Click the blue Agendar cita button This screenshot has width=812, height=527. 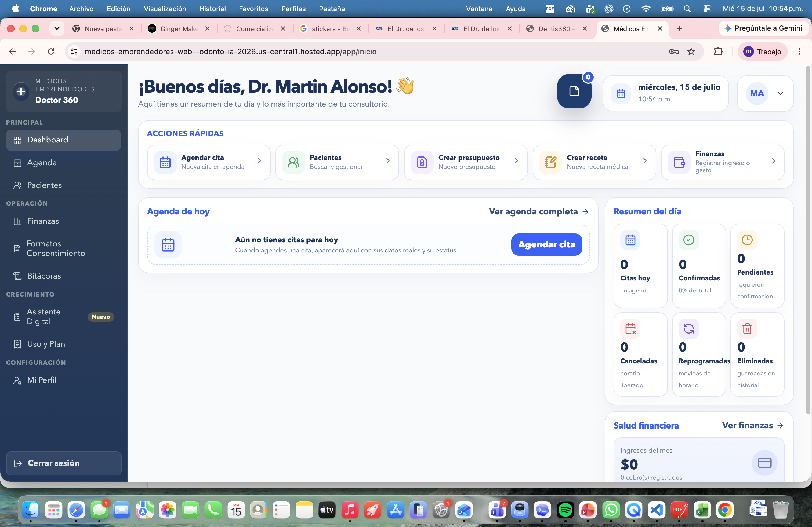tap(546, 244)
